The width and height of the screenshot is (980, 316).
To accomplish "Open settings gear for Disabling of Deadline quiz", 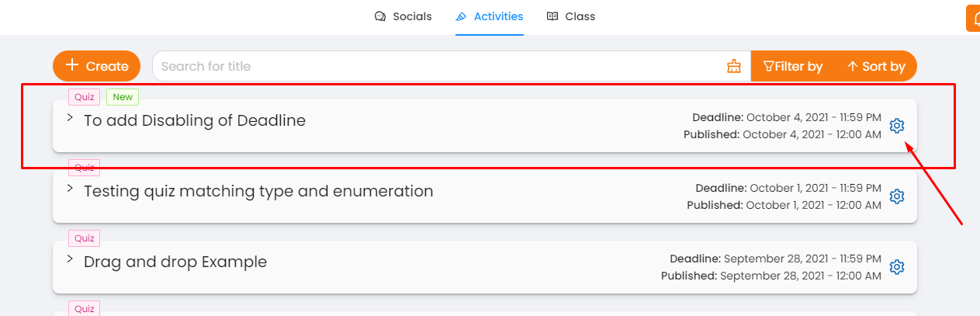I will [897, 126].
